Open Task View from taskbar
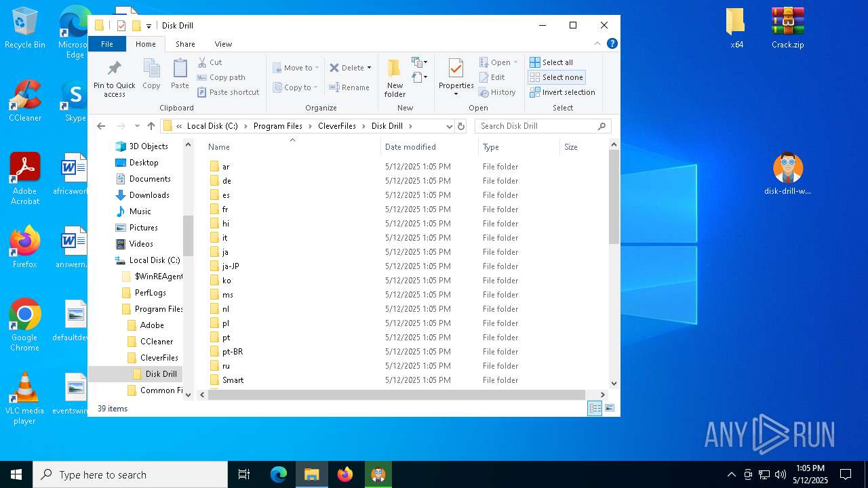 244,474
